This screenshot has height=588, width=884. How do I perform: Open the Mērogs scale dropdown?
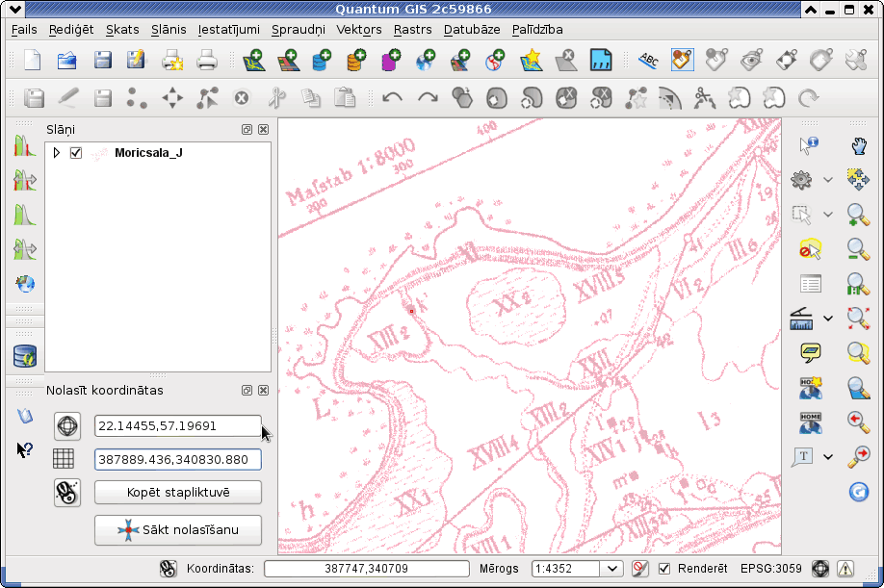pyautogui.click(x=611, y=569)
